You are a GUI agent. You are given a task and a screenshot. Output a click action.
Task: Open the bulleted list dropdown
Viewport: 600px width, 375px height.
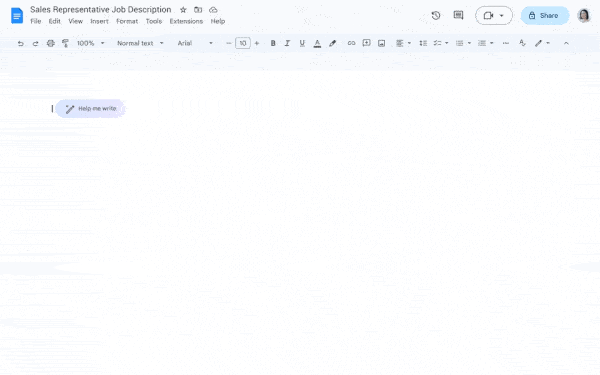463,43
